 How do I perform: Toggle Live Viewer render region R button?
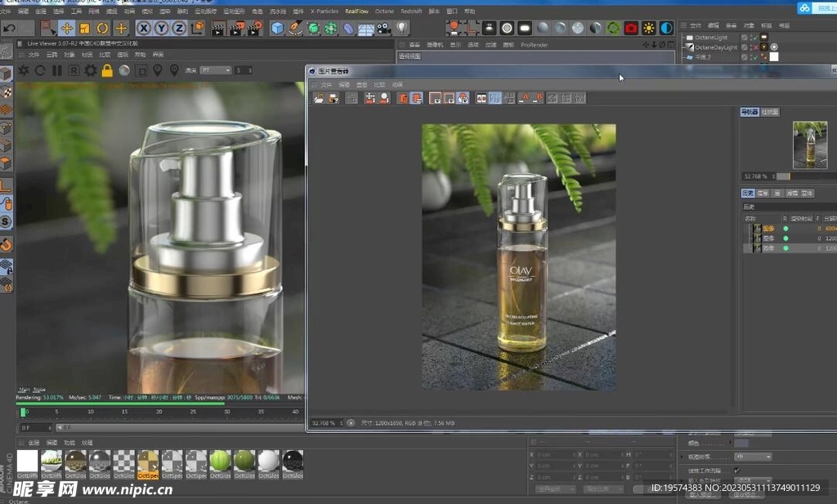(x=74, y=70)
